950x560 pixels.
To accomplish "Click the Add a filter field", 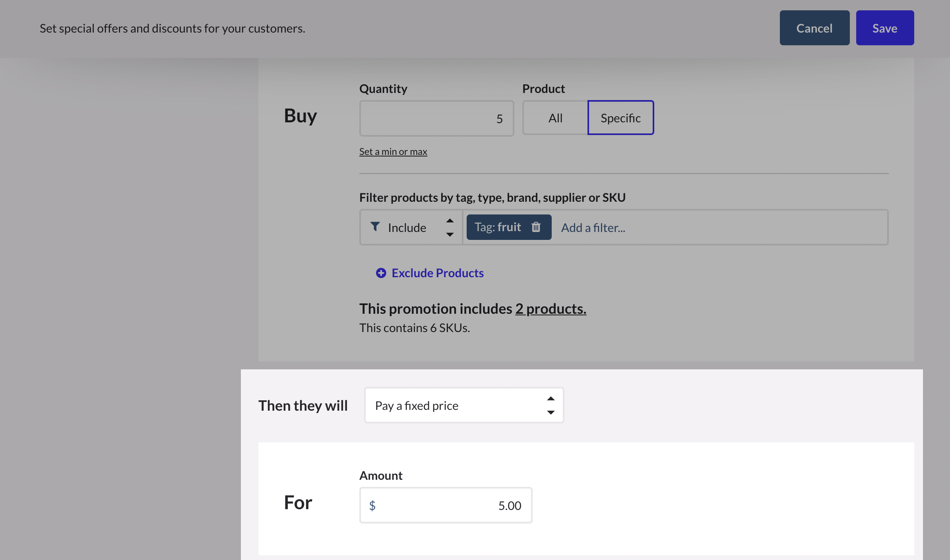I will 593,228.
